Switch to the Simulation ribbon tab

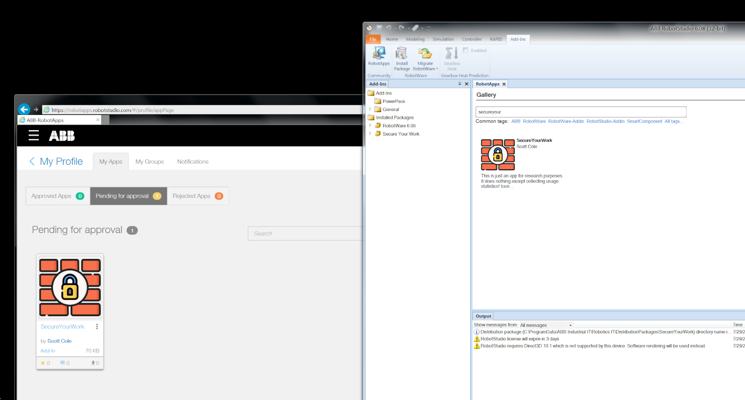[x=443, y=39]
